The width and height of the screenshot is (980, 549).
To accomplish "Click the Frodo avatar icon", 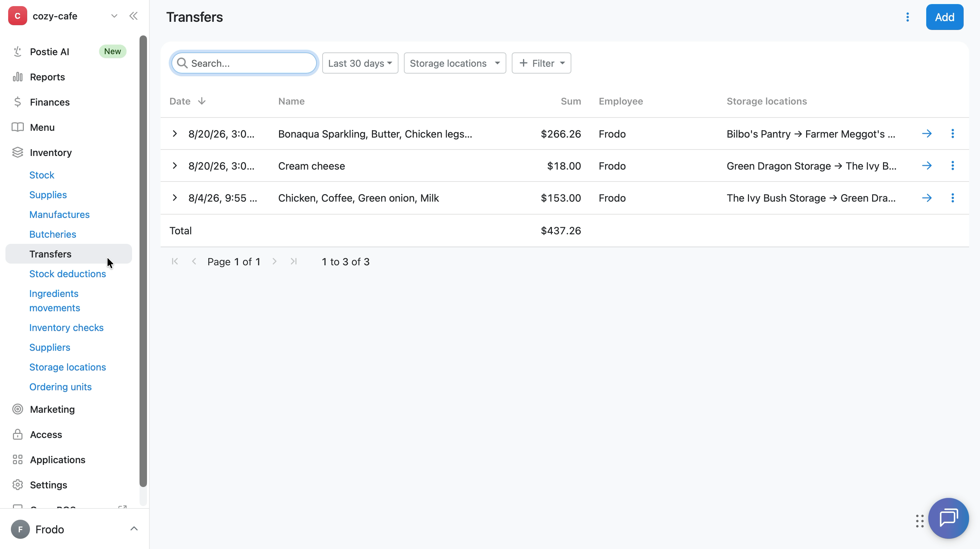I will pos(20,529).
